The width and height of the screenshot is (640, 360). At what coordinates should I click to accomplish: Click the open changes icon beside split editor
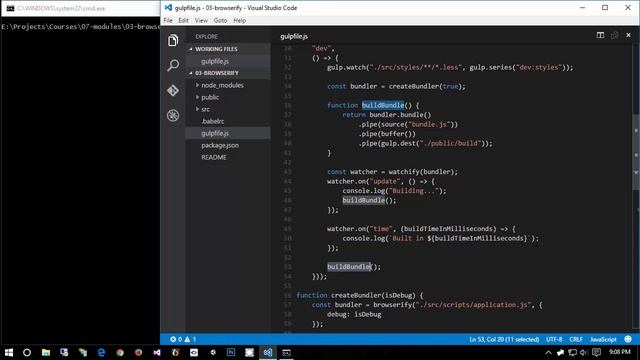click(614, 36)
